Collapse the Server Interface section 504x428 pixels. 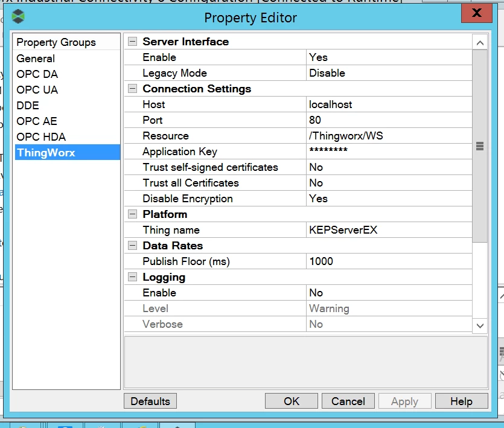[x=132, y=41]
